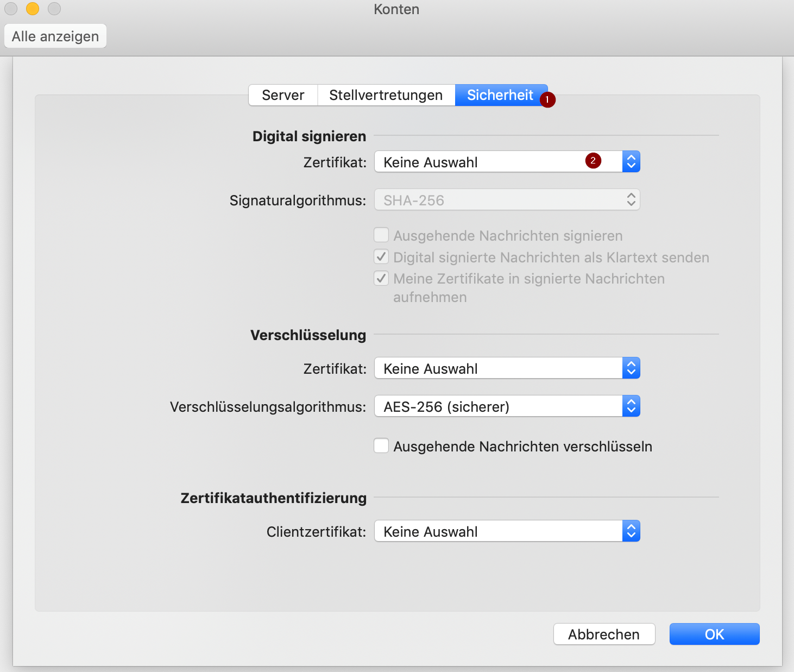Click the Verschlüsselungsalgorithmus: label
This screenshot has width=794, height=672.
(268, 407)
